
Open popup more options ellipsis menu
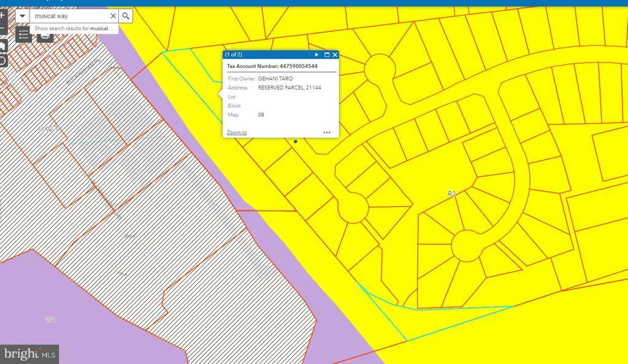pyautogui.click(x=327, y=132)
